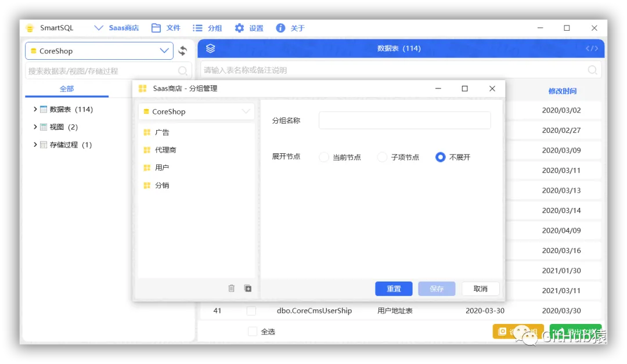Open the 关于 menu
This screenshot has width=627, height=364.
291,28
